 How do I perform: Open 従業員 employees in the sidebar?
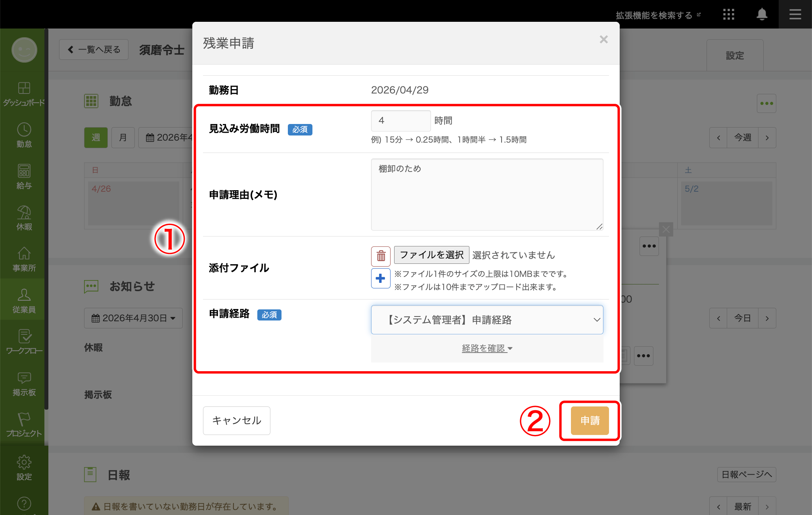(24, 301)
